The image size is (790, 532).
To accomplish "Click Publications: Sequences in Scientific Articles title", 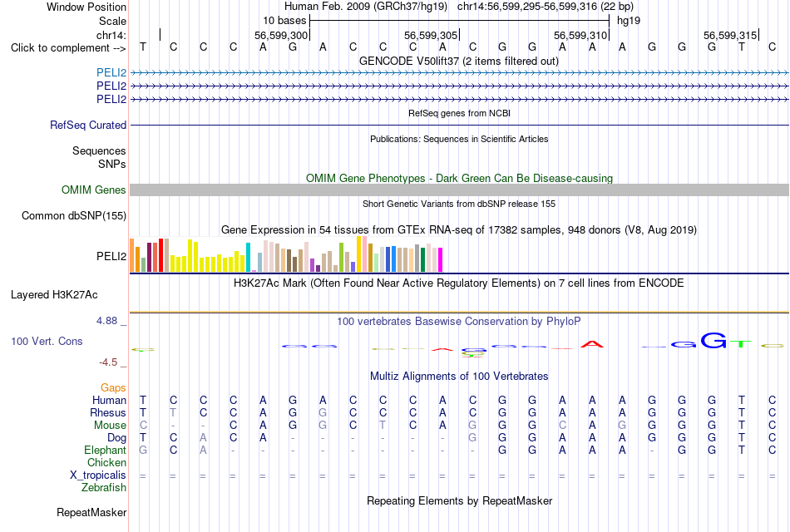I will tap(459, 139).
